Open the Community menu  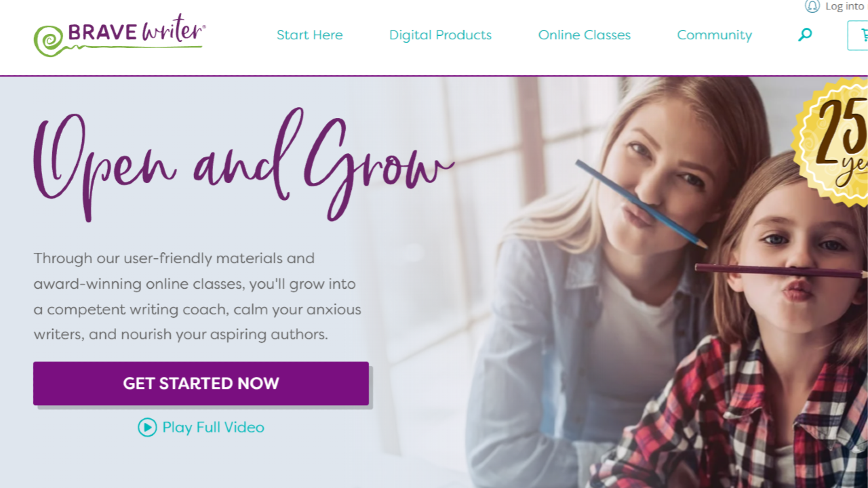(x=715, y=35)
